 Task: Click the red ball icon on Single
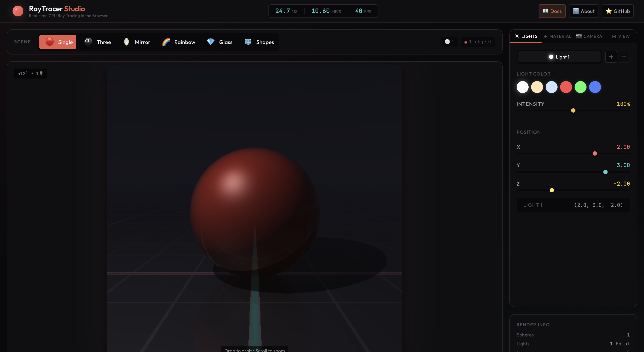49,42
